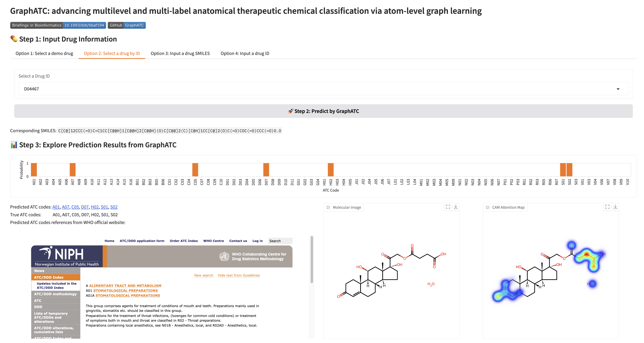Open predicted ATC code H02 link

click(x=95, y=207)
